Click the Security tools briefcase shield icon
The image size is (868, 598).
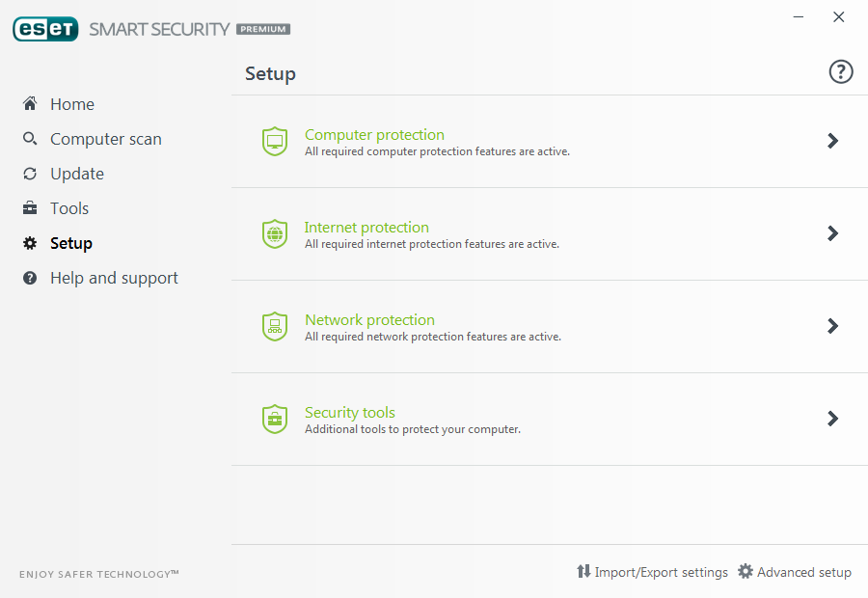point(275,420)
